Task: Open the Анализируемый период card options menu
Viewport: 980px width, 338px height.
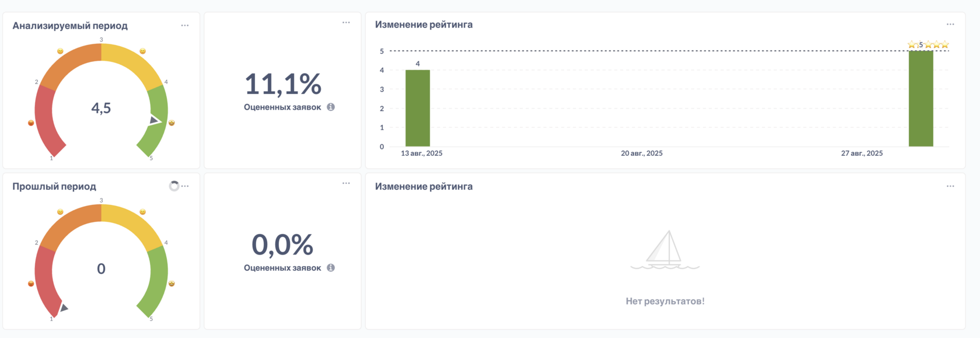Action: pyautogui.click(x=185, y=26)
